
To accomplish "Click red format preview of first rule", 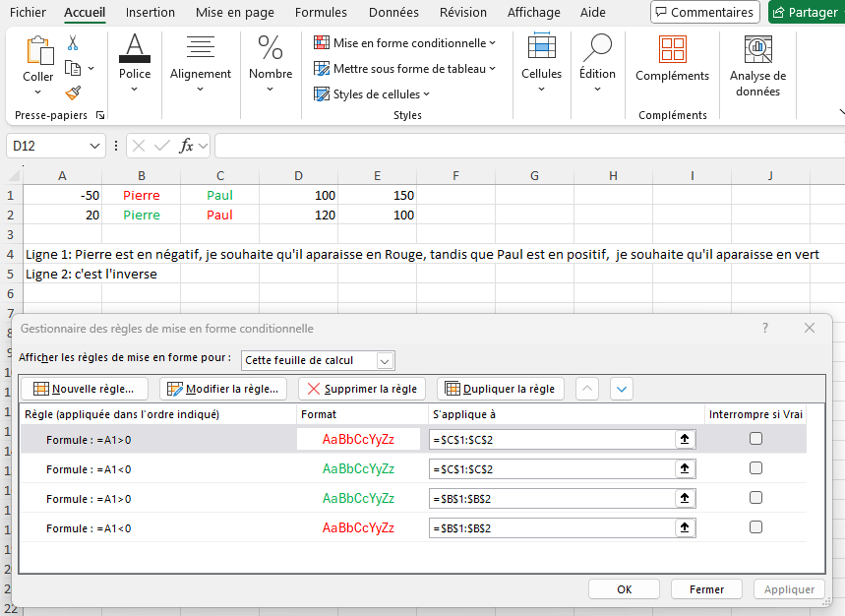I will click(x=358, y=439).
